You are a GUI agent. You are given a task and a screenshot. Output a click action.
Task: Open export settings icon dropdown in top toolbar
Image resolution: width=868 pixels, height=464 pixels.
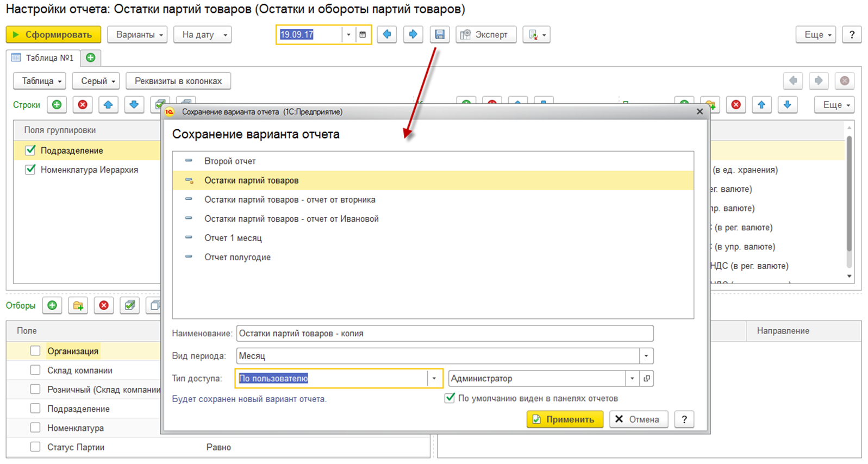tap(536, 35)
